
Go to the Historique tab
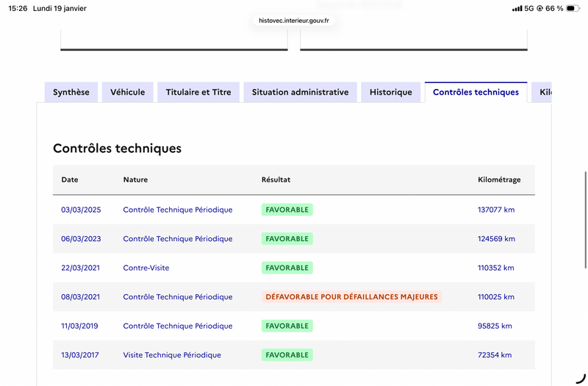point(391,92)
